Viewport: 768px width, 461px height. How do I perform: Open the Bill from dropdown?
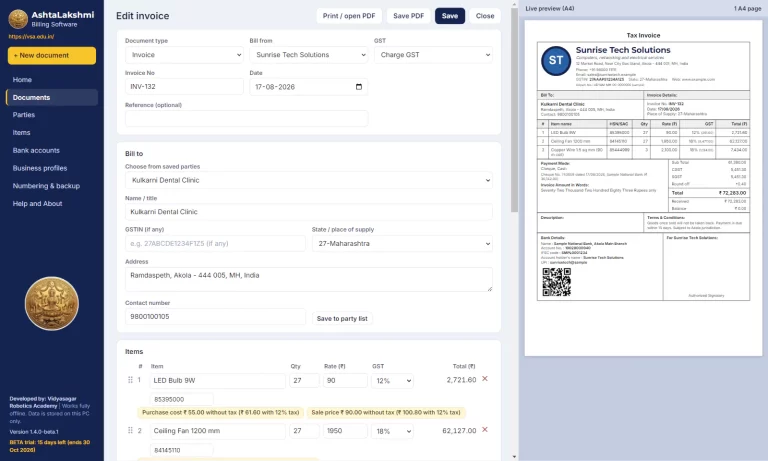tap(309, 55)
